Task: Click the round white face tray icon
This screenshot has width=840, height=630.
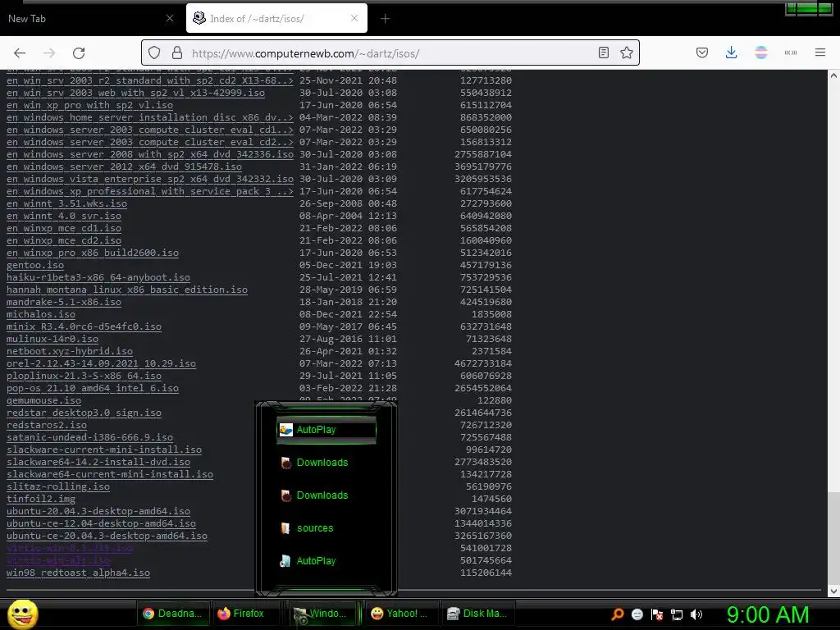Action: point(637,614)
